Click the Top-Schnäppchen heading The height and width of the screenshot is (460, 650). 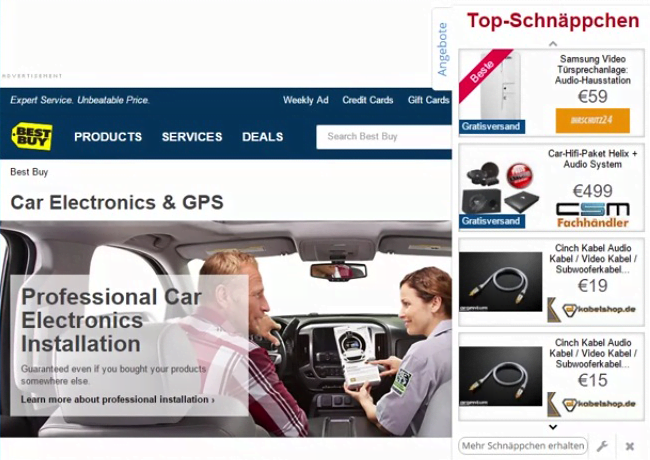(553, 21)
